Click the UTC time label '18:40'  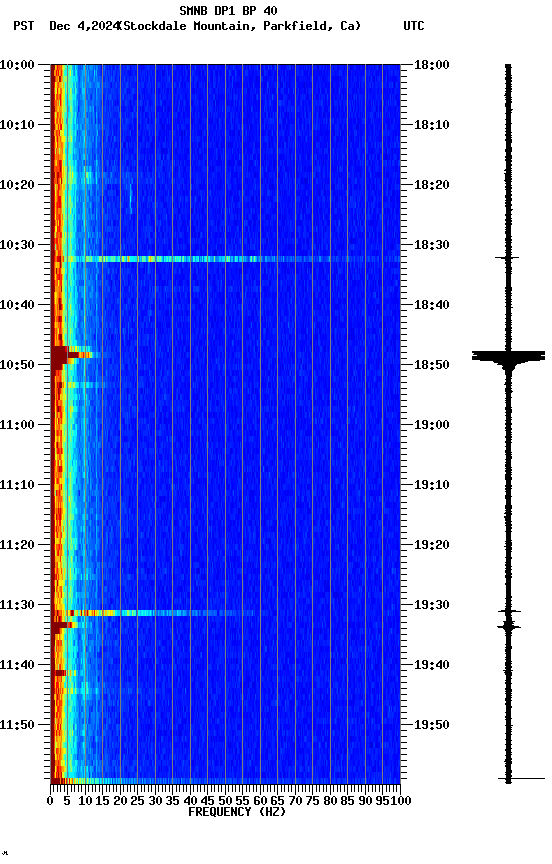[x=432, y=305]
